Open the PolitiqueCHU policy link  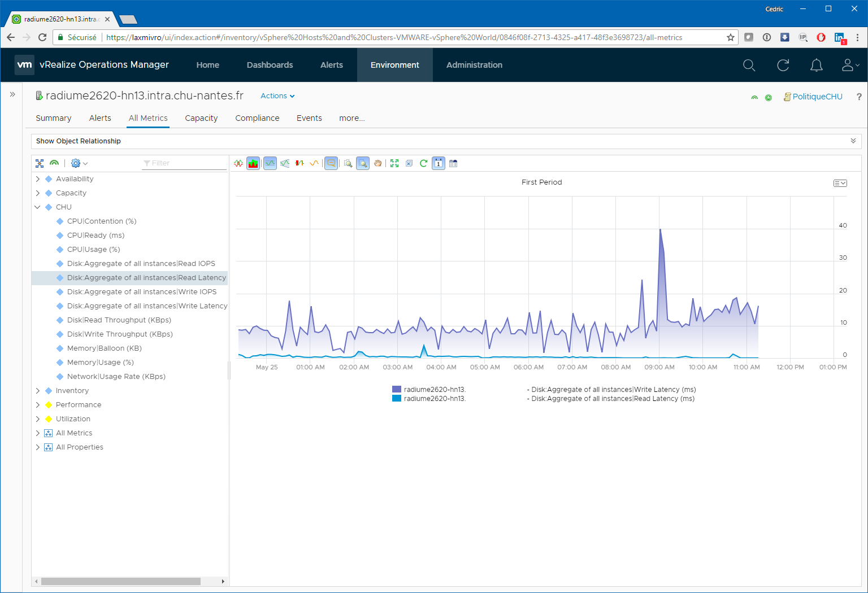pos(817,97)
